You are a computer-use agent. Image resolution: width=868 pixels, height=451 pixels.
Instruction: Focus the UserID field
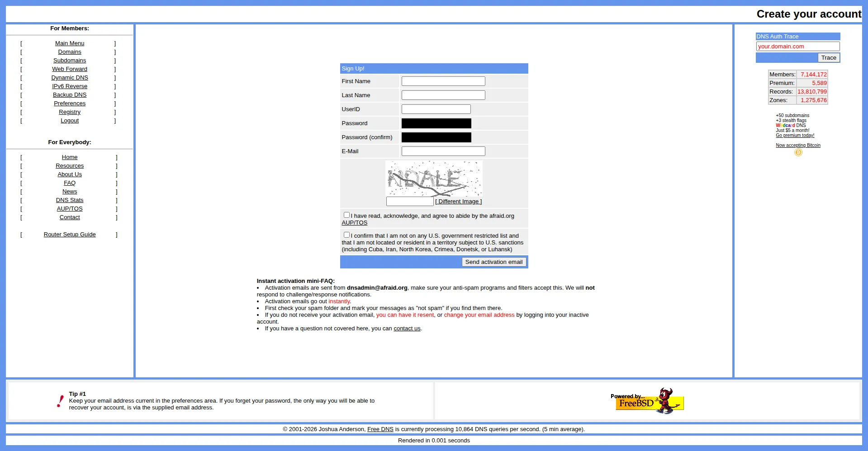436,109
